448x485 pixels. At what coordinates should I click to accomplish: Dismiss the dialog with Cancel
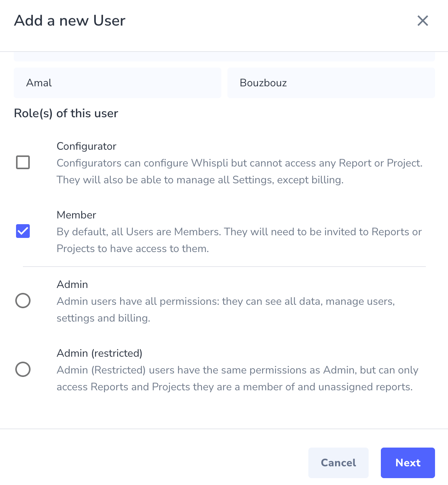tap(338, 462)
